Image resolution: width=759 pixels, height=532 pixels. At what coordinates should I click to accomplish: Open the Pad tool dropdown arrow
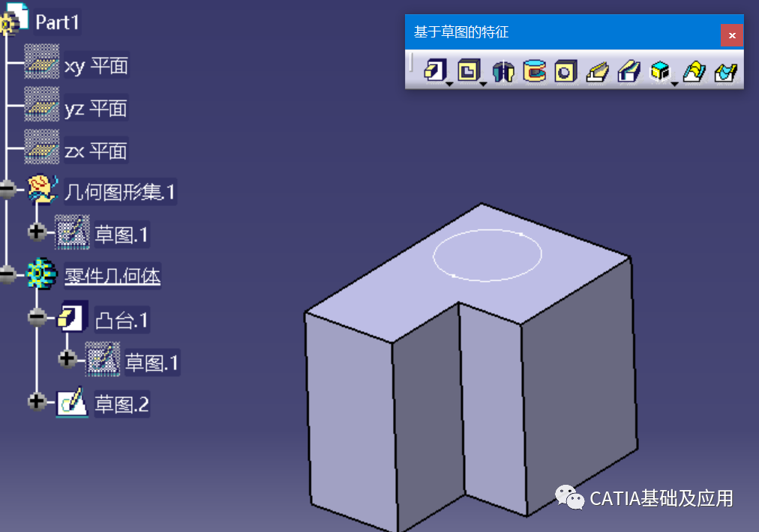[x=450, y=84]
